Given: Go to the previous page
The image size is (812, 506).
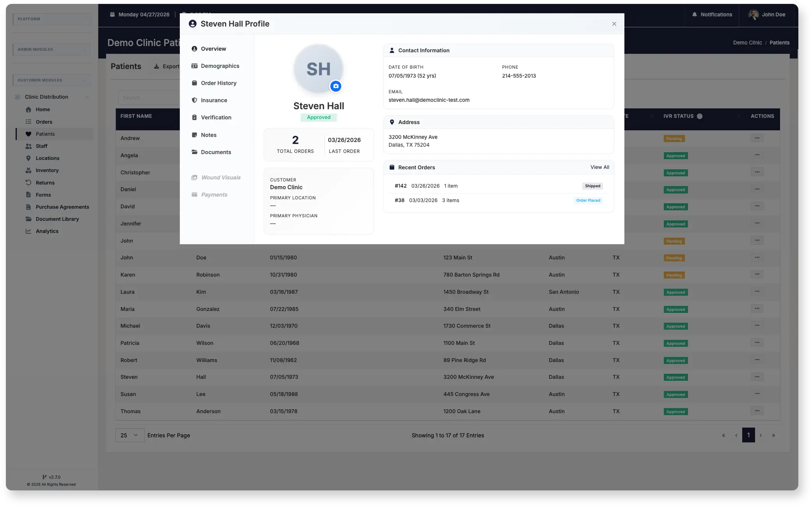Looking at the screenshot, I should [x=736, y=435].
